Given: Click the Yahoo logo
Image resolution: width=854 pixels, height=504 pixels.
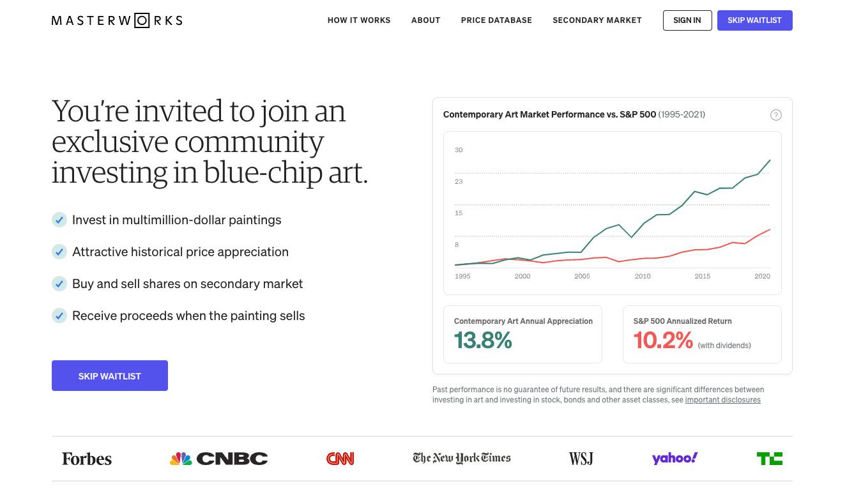Looking at the screenshot, I should (675, 458).
